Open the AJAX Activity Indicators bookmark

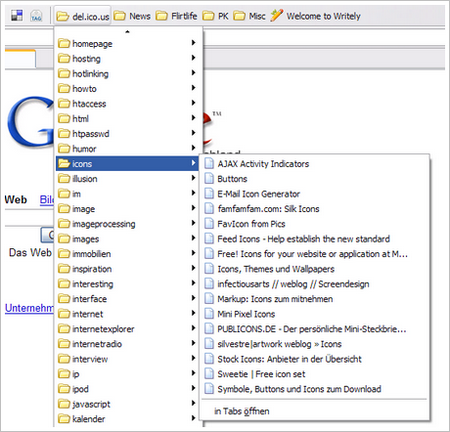[x=314, y=164]
